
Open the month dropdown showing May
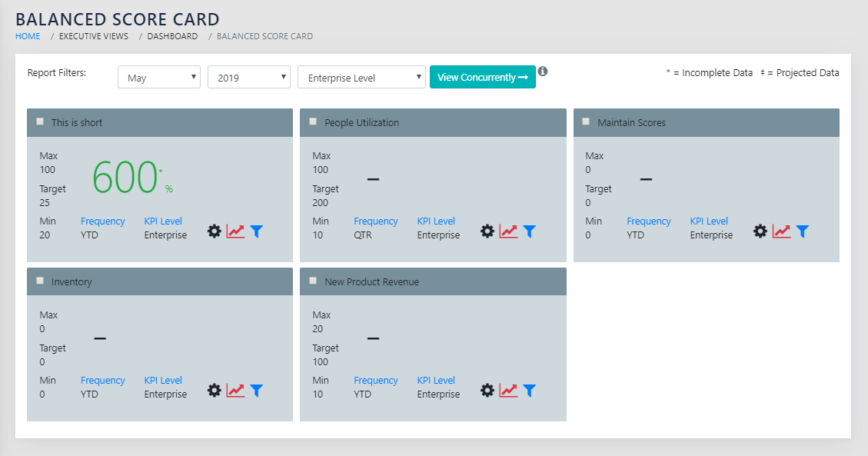[158, 78]
